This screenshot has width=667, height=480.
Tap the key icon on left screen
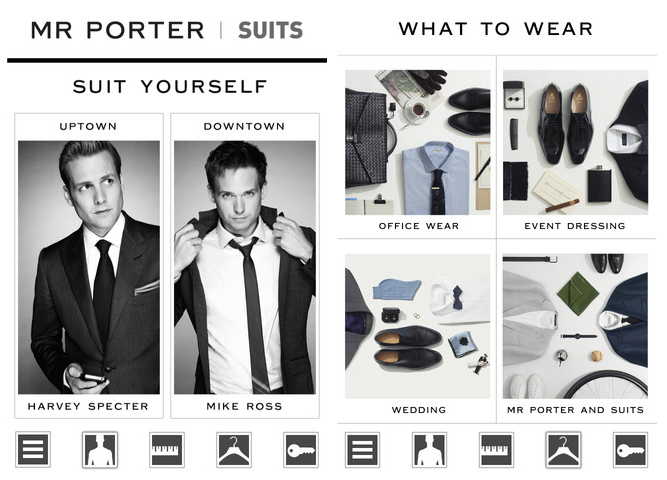[x=301, y=450]
